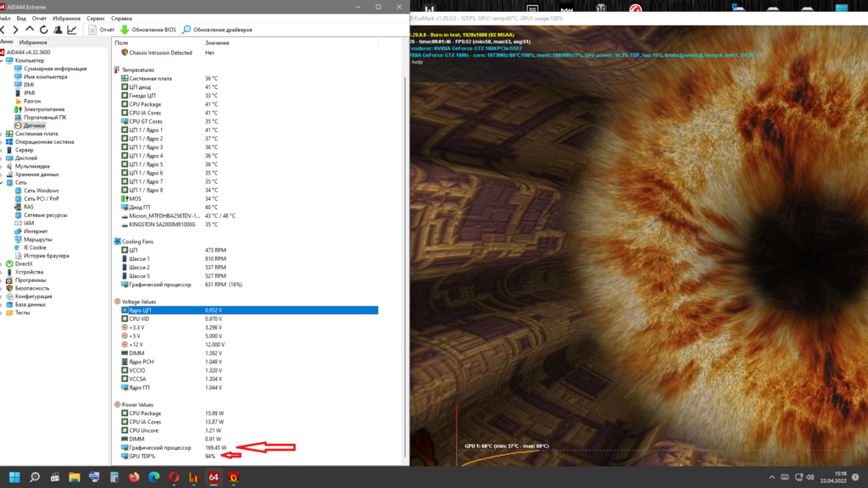The height and width of the screenshot is (488, 868).
Task: Open the Справка menu
Action: 121,19
